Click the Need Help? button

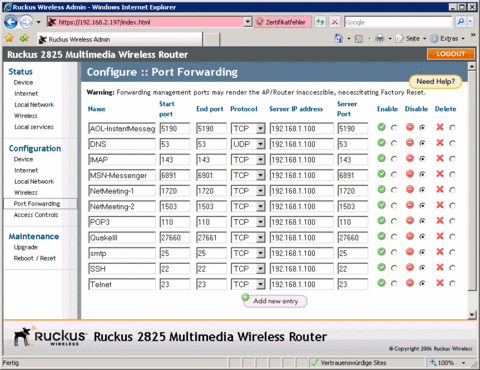pyautogui.click(x=435, y=81)
